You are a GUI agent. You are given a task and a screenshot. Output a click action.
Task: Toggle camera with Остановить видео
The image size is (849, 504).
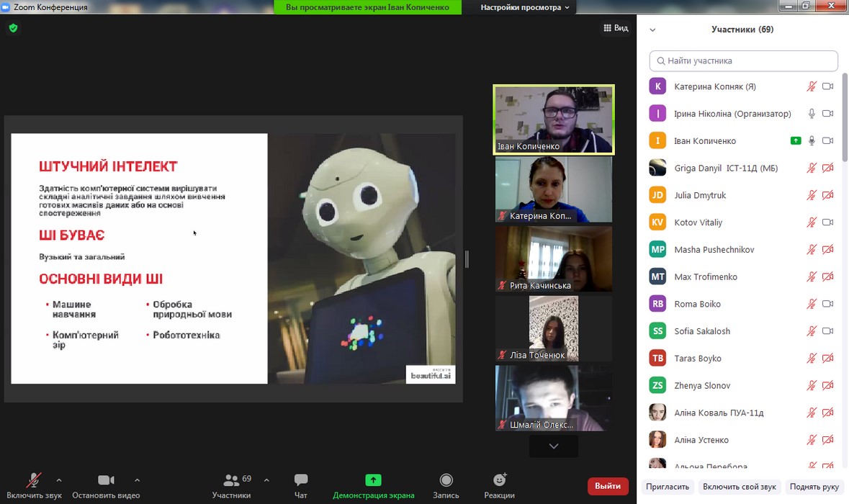tap(106, 480)
